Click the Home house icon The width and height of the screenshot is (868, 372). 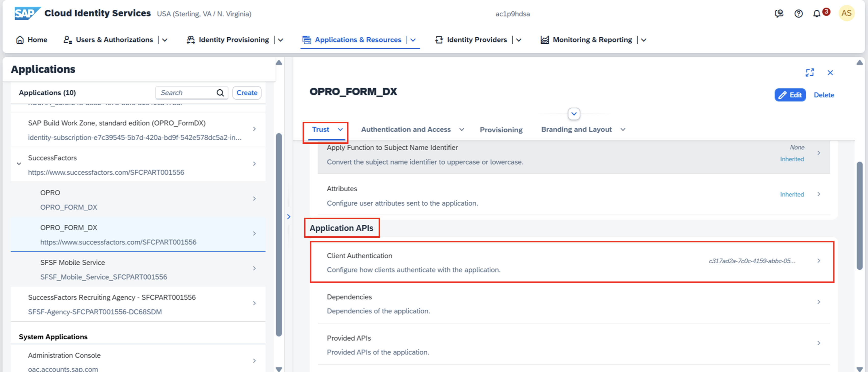point(20,40)
